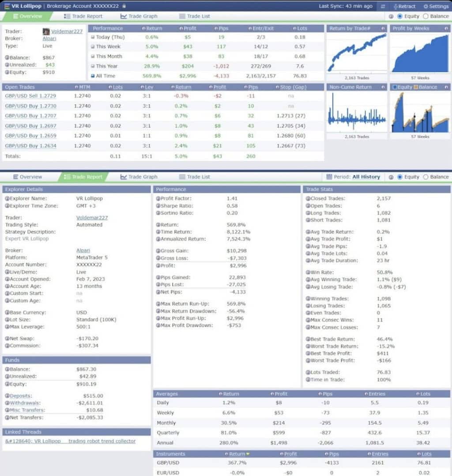Image resolution: width=452 pixels, height=476 pixels.
Task: Click the VR Lollipop logo icon
Action: (x=7, y=6)
